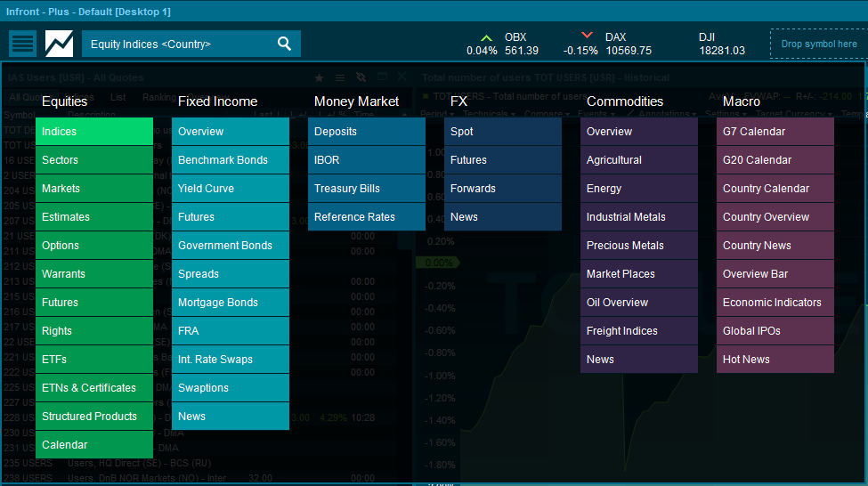Select ETNs & Certificates
Viewport: 868px width, 486px height.
(94, 388)
